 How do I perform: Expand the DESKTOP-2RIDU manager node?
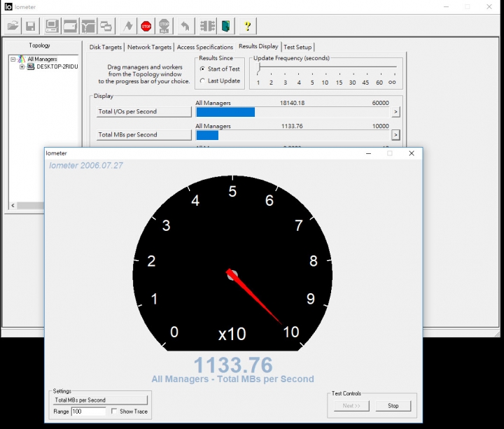click(x=22, y=66)
